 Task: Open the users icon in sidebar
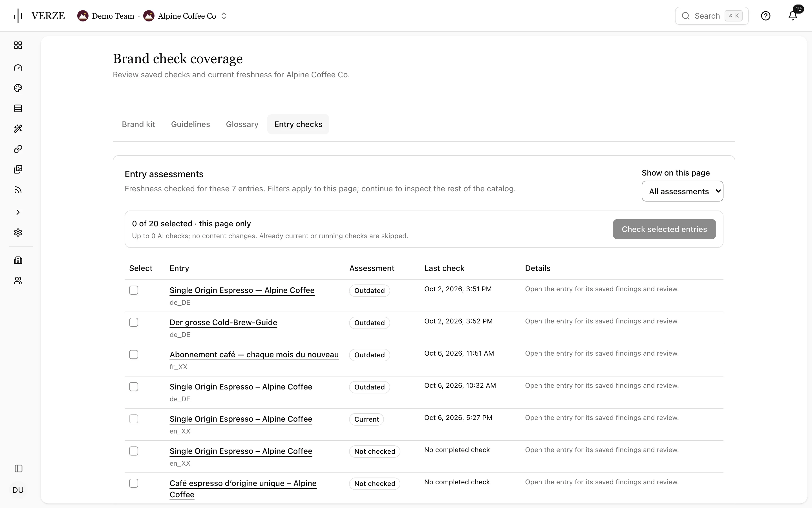(x=18, y=281)
